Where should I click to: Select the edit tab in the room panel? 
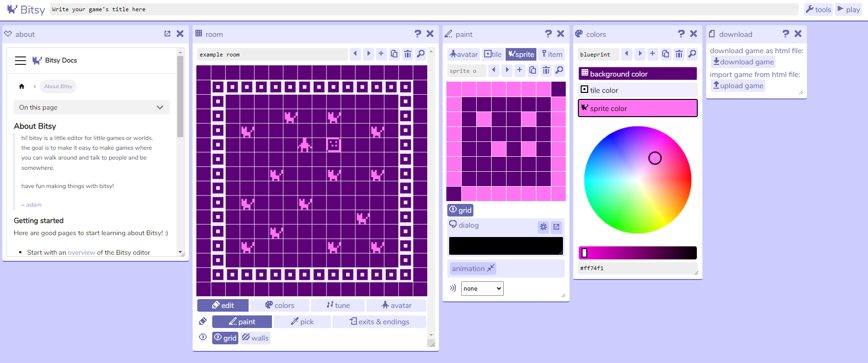point(223,305)
